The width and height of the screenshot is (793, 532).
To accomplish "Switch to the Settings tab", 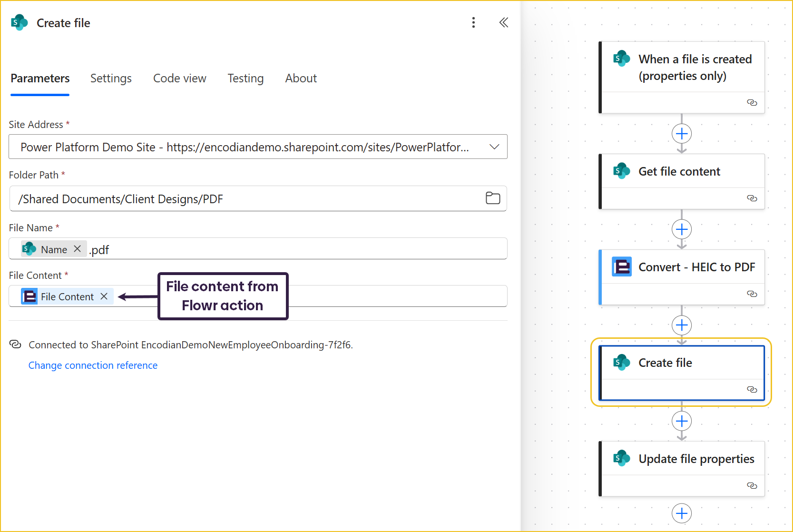I will 111,79.
